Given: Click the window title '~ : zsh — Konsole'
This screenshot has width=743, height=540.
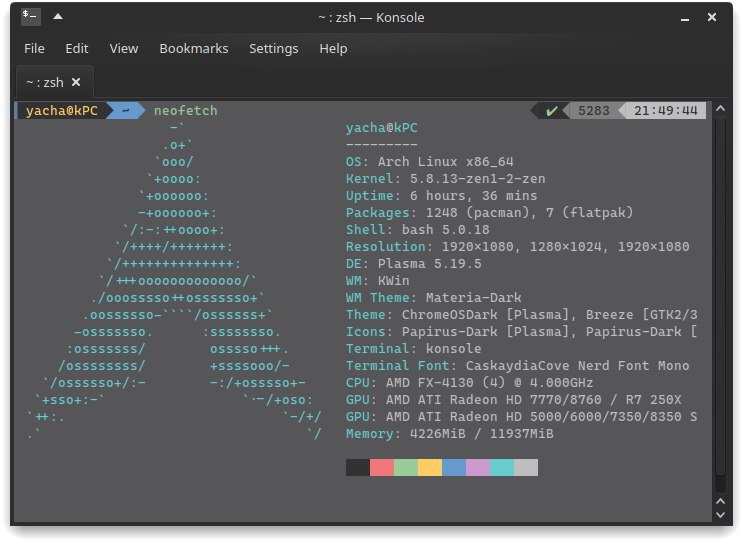Looking at the screenshot, I should click(371, 18).
